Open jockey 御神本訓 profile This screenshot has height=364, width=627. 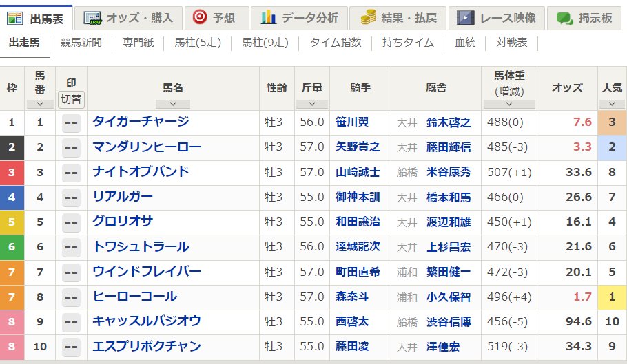pyautogui.click(x=358, y=197)
